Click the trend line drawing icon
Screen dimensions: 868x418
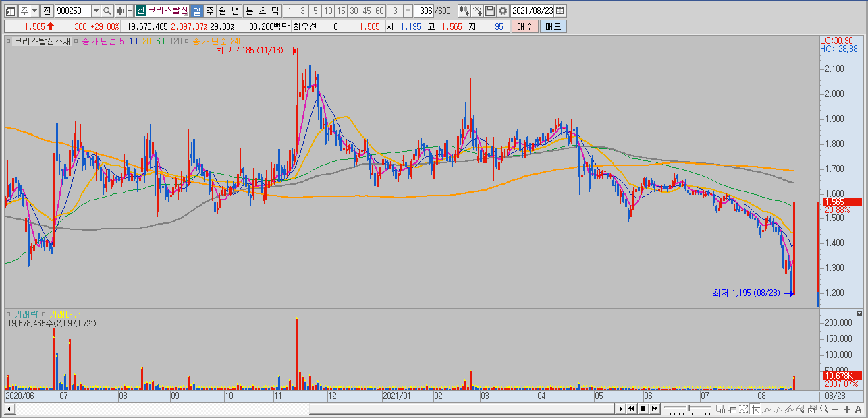point(789,409)
